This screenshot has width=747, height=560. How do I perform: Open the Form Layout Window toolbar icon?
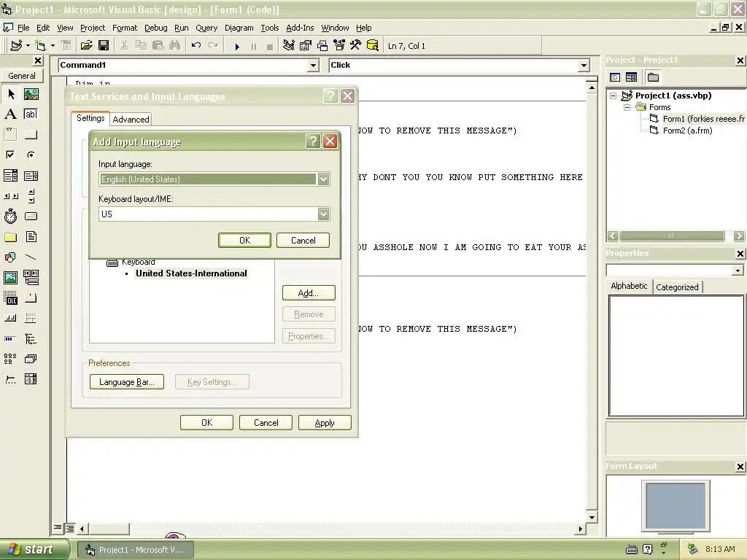pos(322,46)
